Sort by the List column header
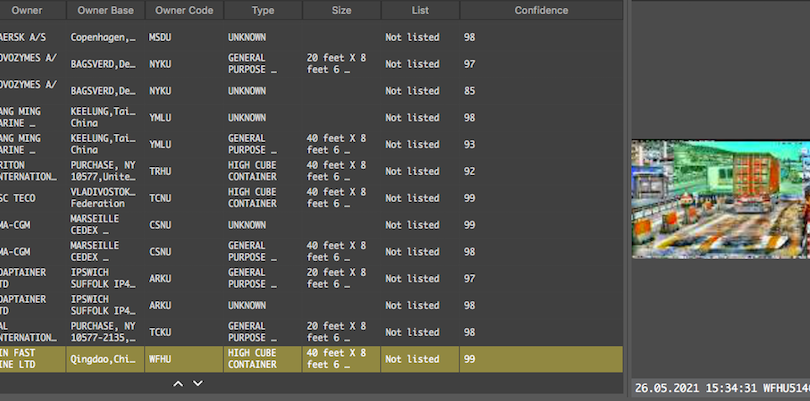The width and height of the screenshot is (810, 401). click(420, 10)
